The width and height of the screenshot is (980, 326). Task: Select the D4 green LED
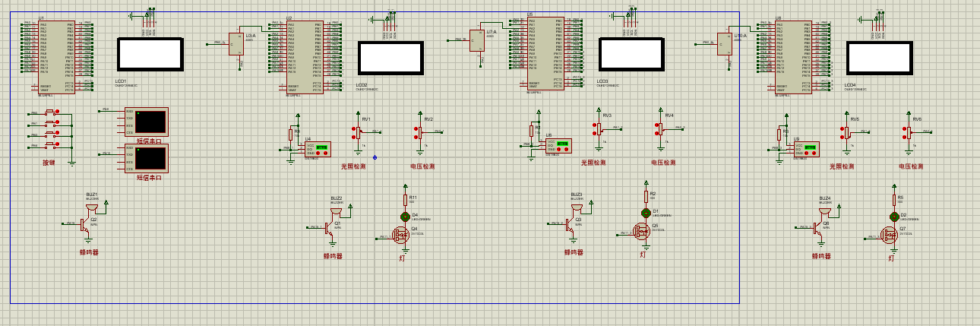point(405,216)
